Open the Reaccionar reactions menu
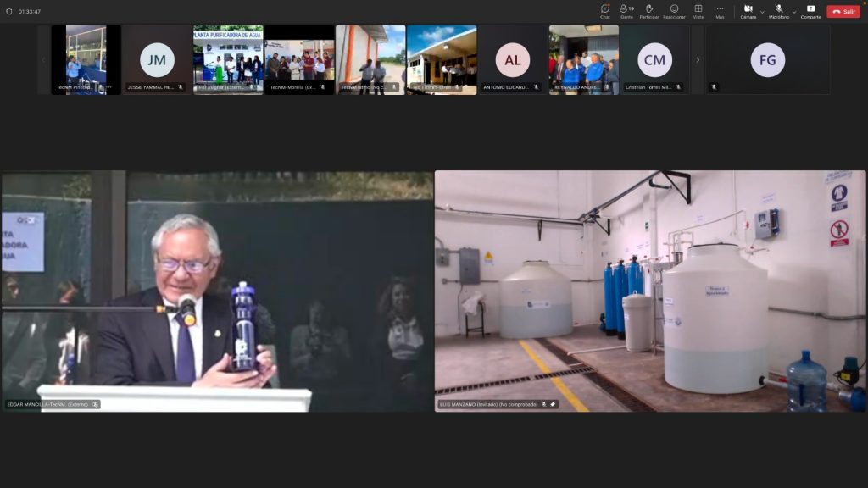The image size is (868, 488). coord(674,11)
